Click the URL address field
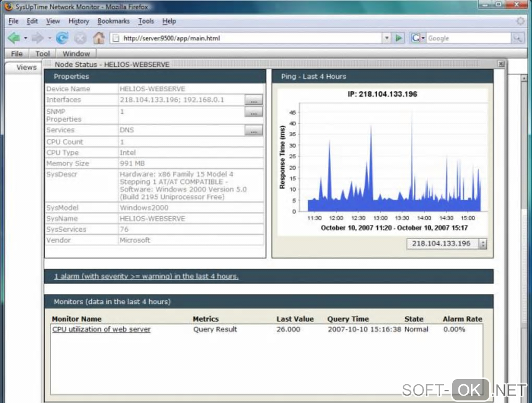The image size is (532, 403). [250, 38]
